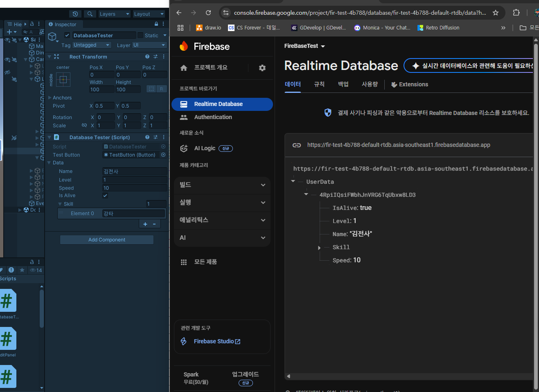
Task: Uncheck the Is Alive checkbox
Action: point(105,196)
